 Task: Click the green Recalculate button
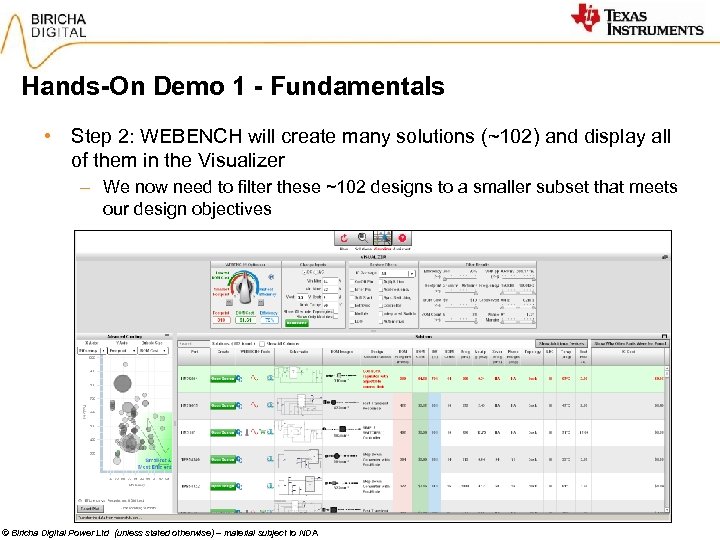click(297, 323)
